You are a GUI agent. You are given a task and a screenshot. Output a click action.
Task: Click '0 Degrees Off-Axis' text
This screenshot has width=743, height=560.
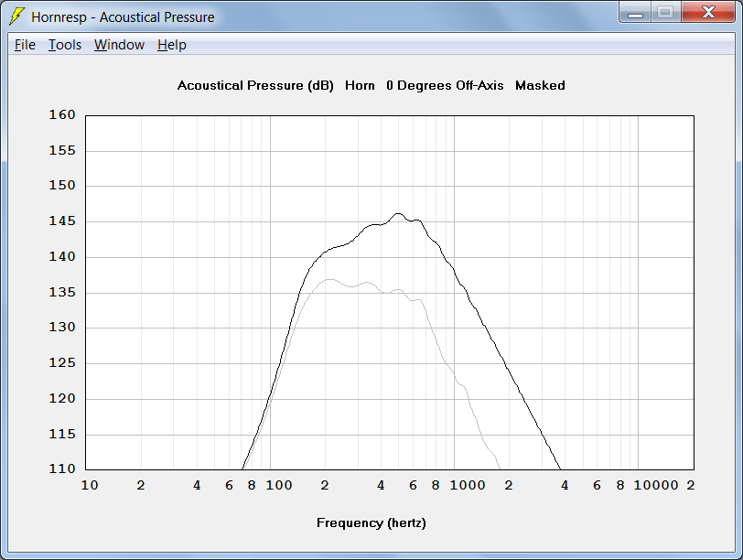[x=445, y=86]
